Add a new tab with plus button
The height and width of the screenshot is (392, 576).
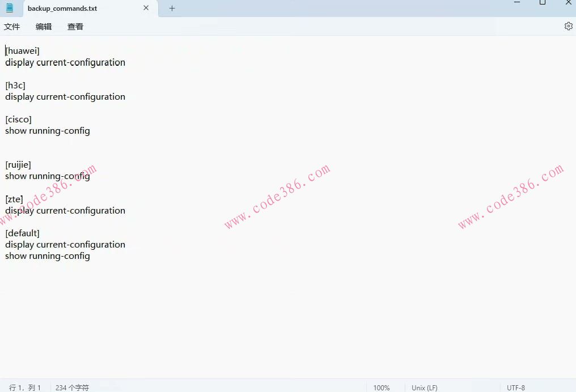click(172, 8)
